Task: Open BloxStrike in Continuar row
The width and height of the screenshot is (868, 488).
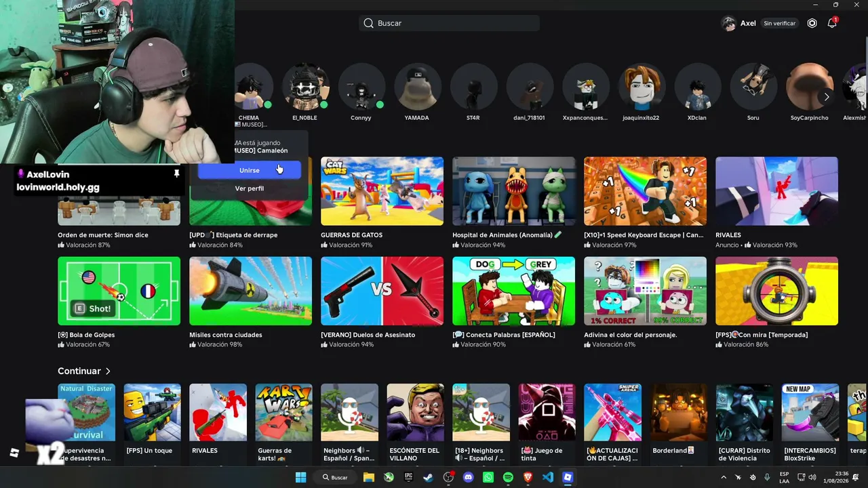Action: pyautogui.click(x=810, y=412)
